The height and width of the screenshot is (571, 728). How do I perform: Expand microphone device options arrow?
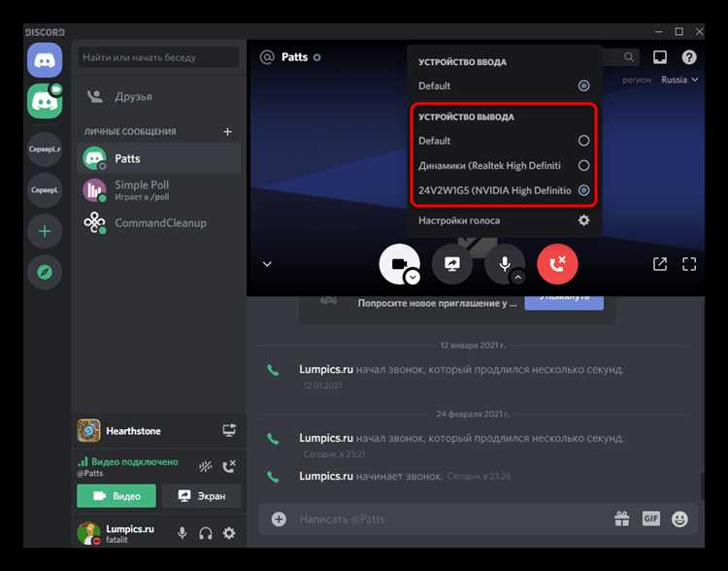tap(518, 278)
